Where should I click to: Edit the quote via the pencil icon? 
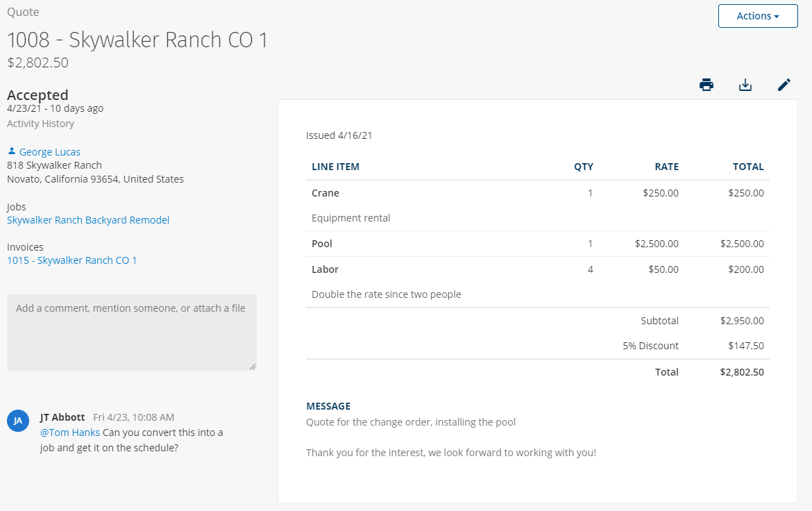tap(784, 85)
